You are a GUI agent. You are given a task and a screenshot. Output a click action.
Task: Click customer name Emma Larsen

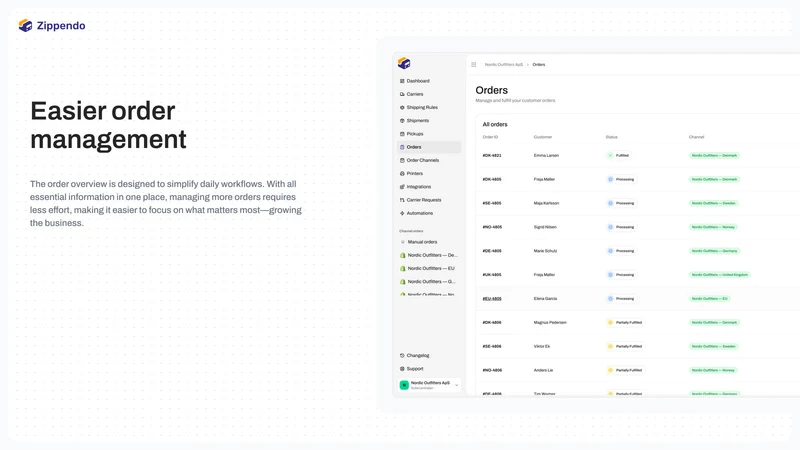pos(546,156)
